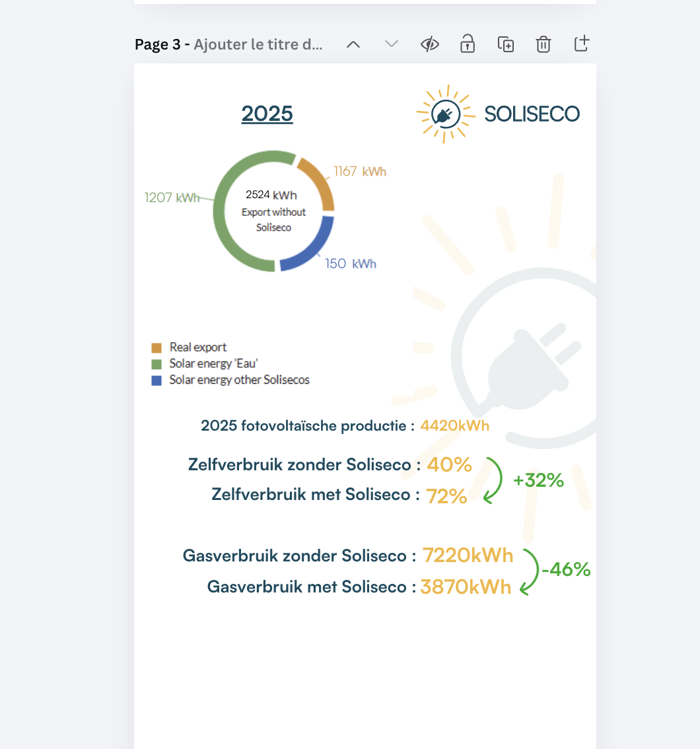Click the orange 'Real export' color swatch

click(157, 347)
